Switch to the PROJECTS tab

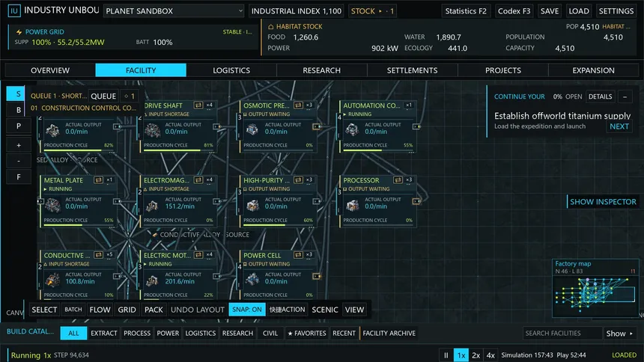pos(502,70)
